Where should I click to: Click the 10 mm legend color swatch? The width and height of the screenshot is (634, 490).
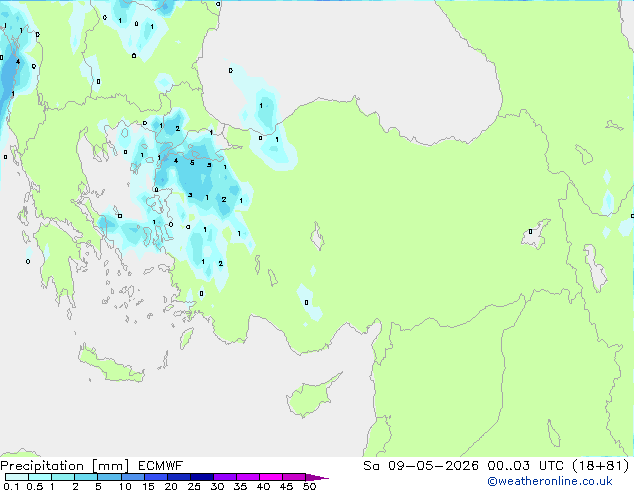point(133,477)
